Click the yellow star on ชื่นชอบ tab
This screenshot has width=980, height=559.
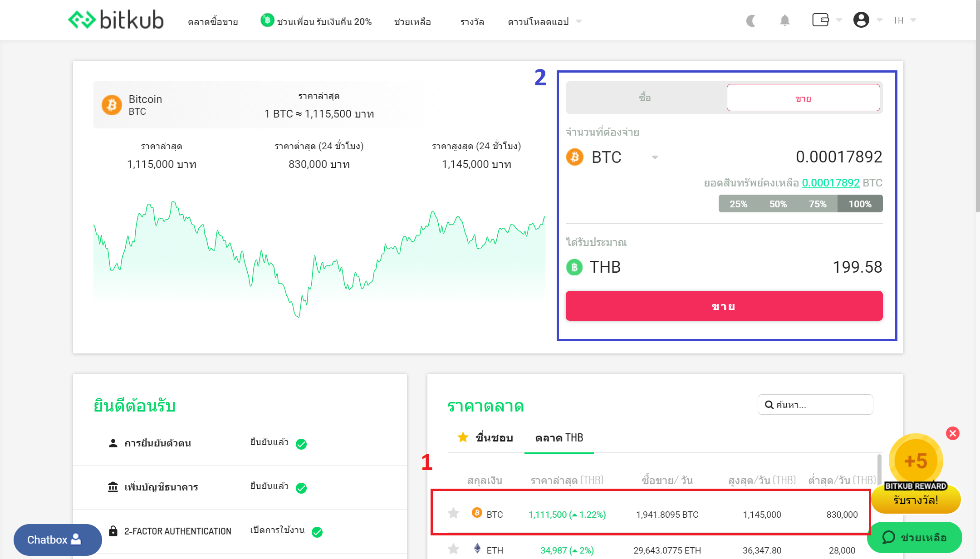(463, 437)
